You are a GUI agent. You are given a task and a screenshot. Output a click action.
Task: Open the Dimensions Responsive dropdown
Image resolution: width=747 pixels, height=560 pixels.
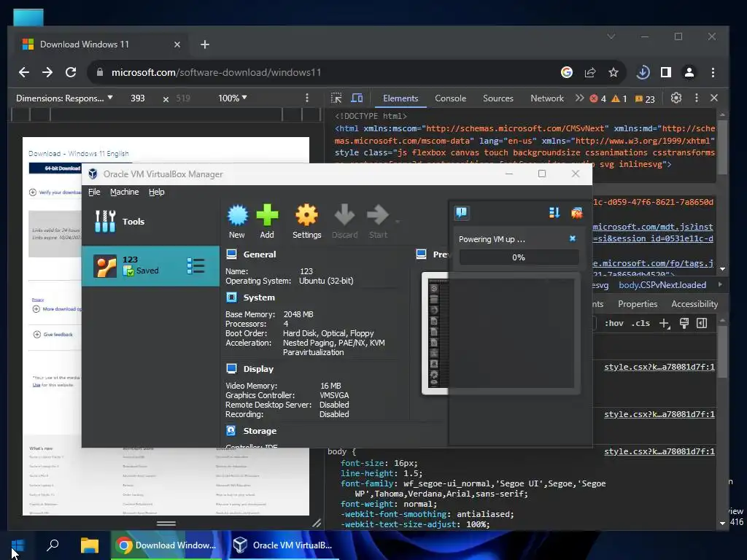(64, 98)
